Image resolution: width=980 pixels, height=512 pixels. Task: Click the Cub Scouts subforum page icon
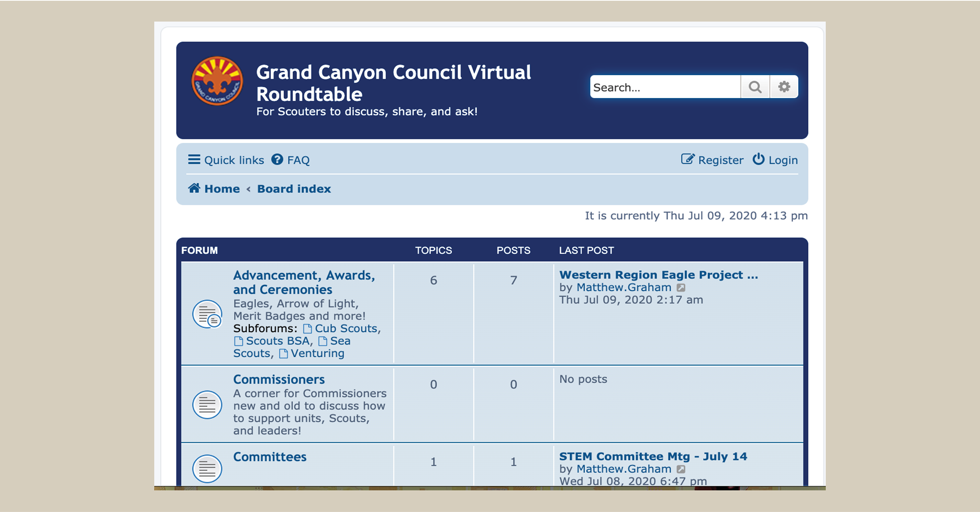point(307,329)
